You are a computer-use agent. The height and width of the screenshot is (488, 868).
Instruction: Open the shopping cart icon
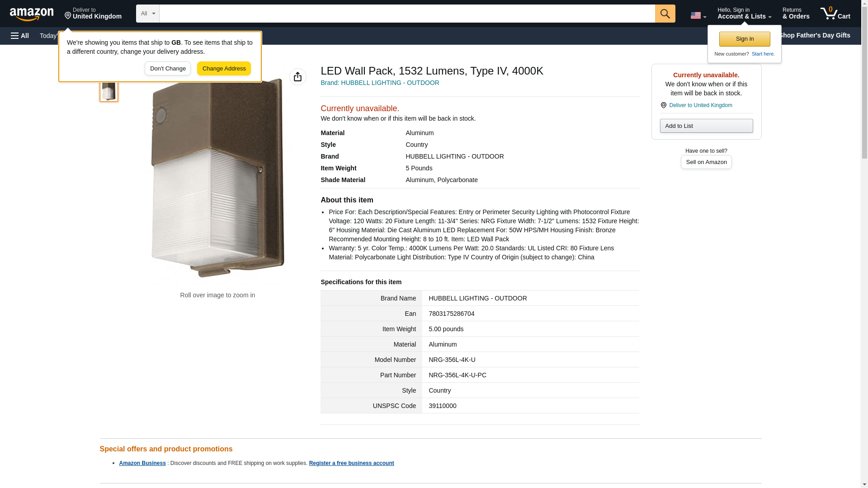pyautogui.click(x=835, y=14)
